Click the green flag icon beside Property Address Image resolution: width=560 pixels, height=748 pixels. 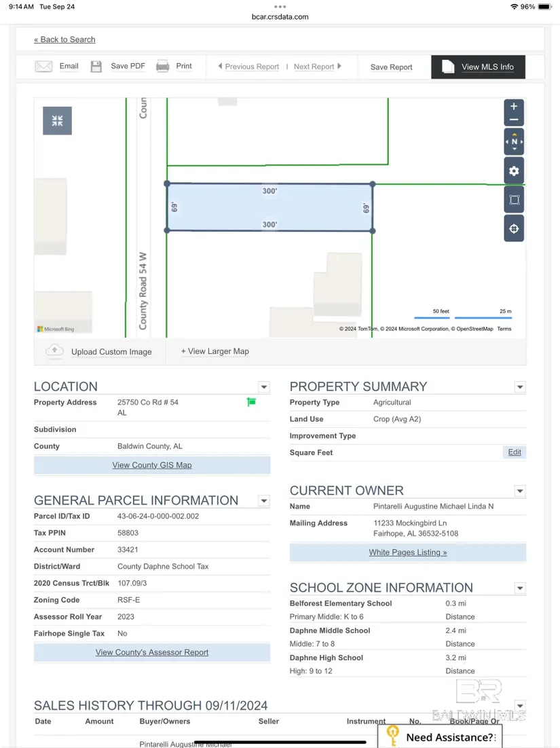(x=251, y=402)
